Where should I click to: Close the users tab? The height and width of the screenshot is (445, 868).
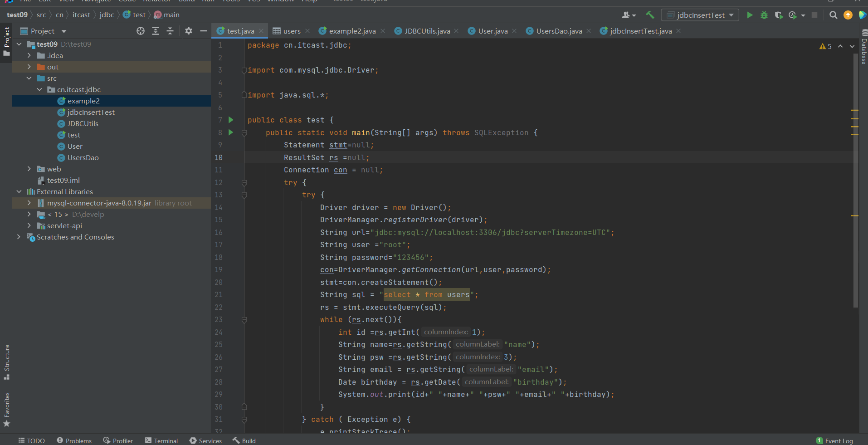coord(307,31)
